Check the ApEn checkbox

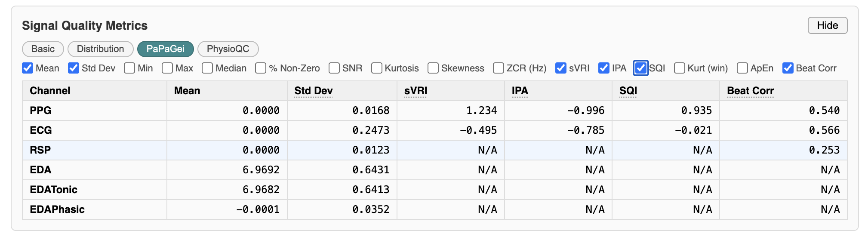click(x=742, y=68)
